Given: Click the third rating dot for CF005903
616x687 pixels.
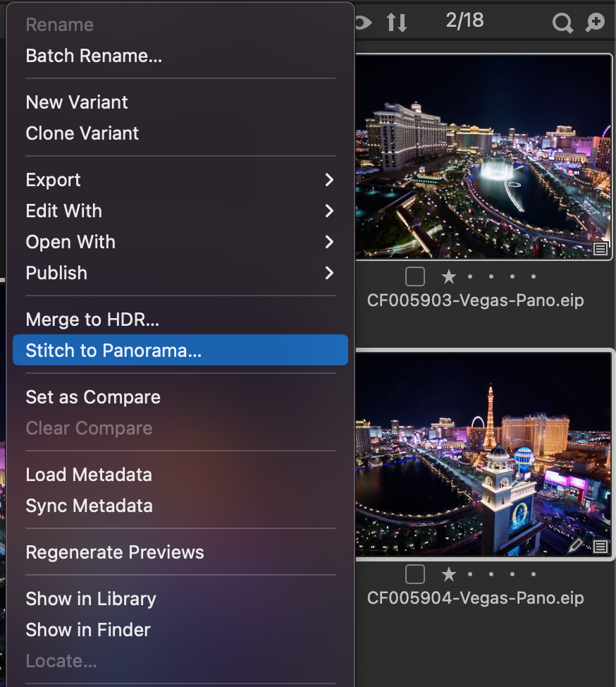Looking at the screenshot, I should pyautogui.click(x=491, y=276).
